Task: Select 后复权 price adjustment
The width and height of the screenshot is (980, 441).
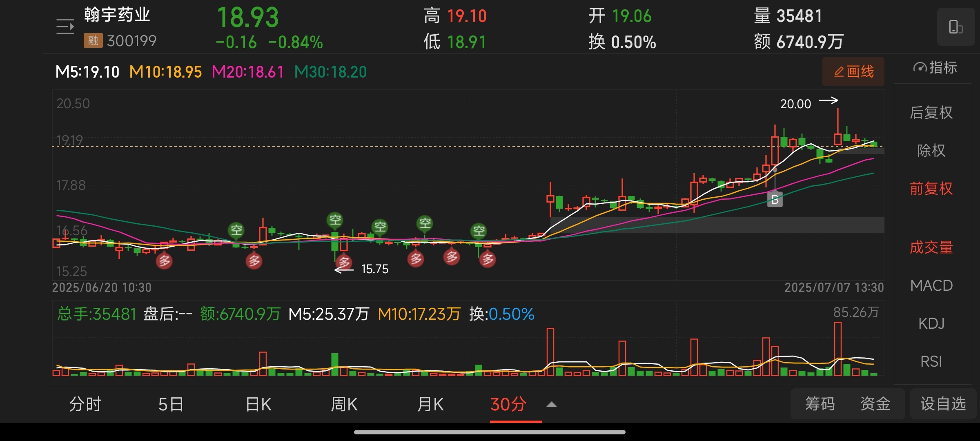Action: coord(931,113)
